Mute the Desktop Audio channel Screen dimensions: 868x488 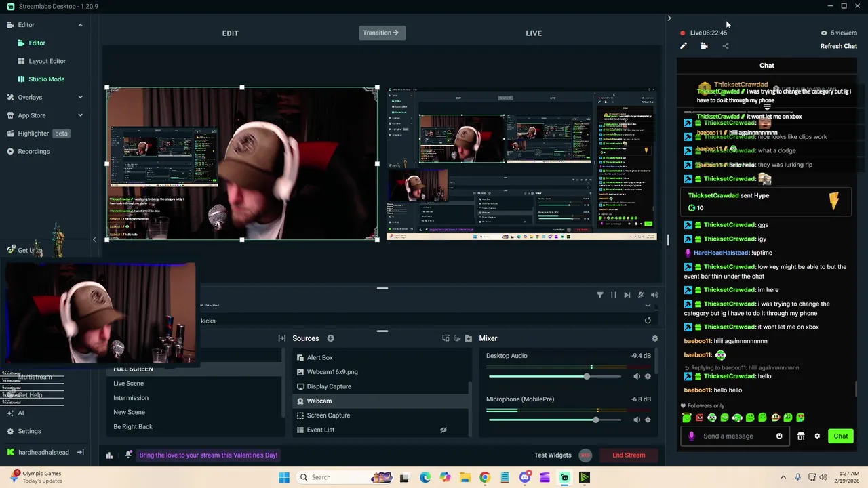point(636,376)
